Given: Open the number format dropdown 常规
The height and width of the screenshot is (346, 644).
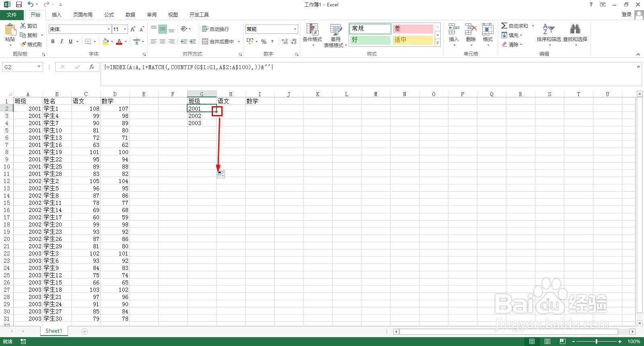Looking at the screenshot, I should pos(295,29).
